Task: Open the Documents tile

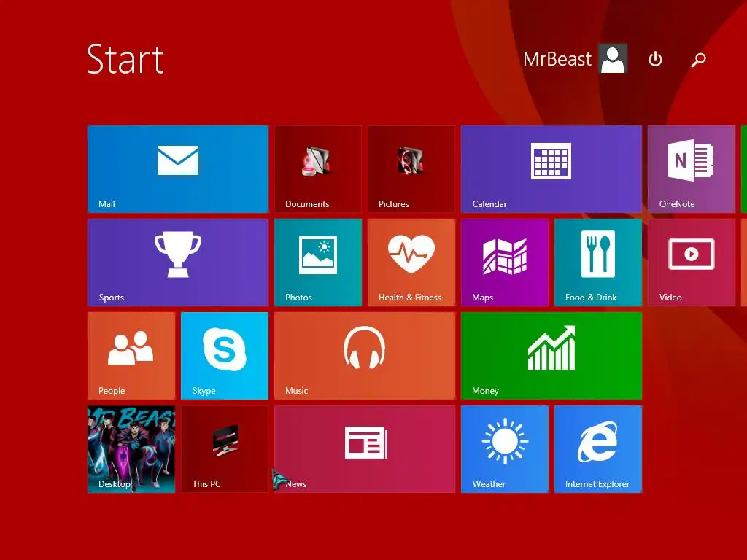Action: tap(318, 169)
